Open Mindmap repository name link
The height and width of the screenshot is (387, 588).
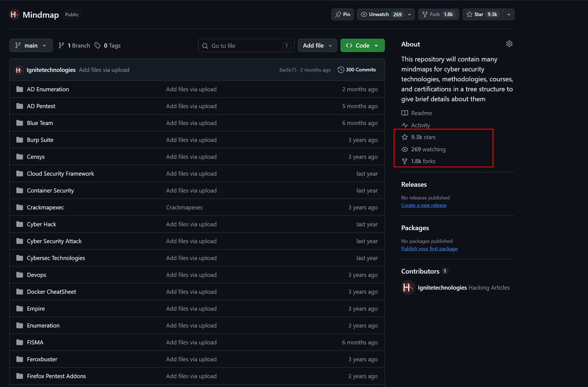pos(41,15)
